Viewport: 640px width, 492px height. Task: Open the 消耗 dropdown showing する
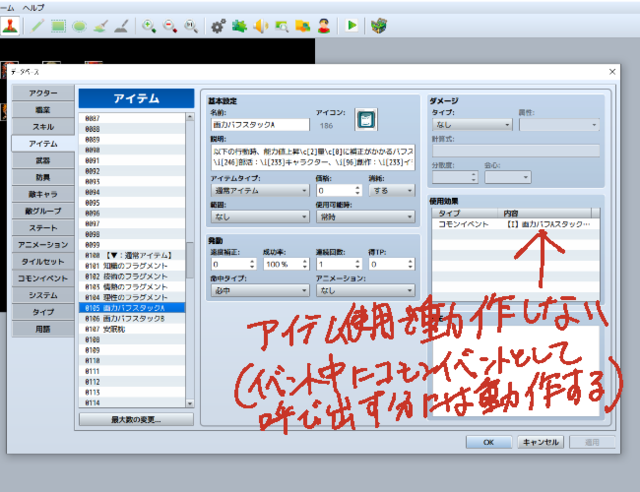click(x=391, y=191)
